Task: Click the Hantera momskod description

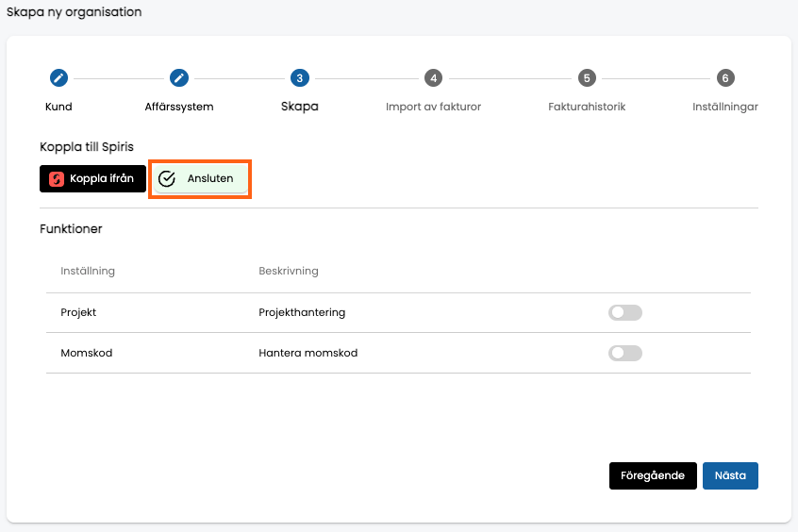Action: point(308,353)
